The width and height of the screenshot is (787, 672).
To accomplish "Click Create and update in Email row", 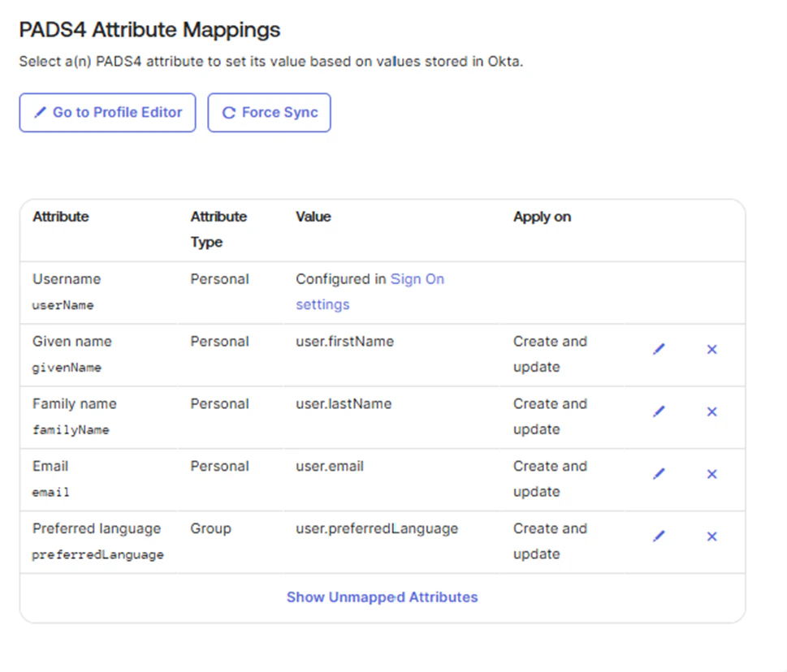I will [x=550, y=478].
